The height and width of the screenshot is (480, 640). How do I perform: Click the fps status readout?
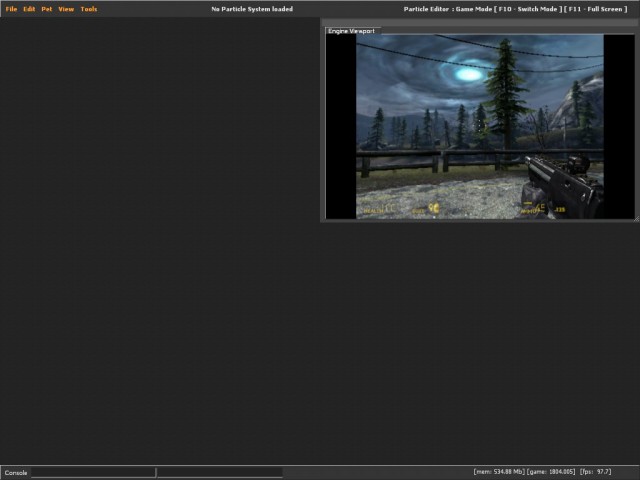point(596,472)
